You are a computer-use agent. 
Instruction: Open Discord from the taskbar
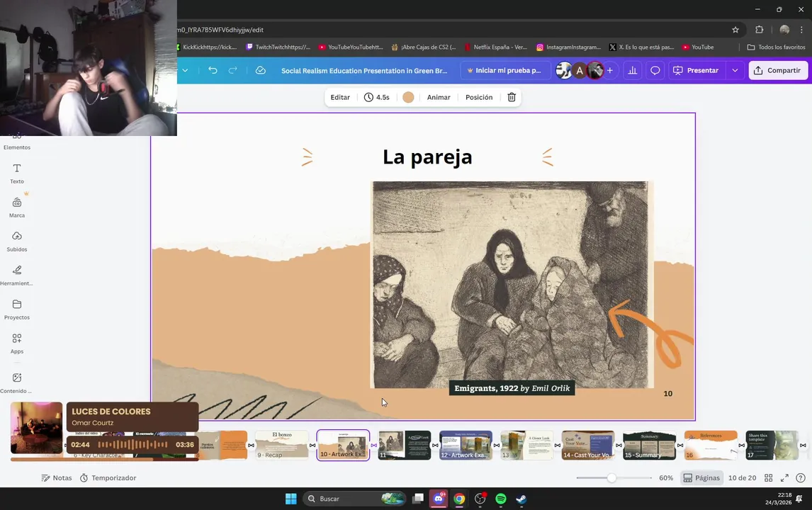coord(439,499)
